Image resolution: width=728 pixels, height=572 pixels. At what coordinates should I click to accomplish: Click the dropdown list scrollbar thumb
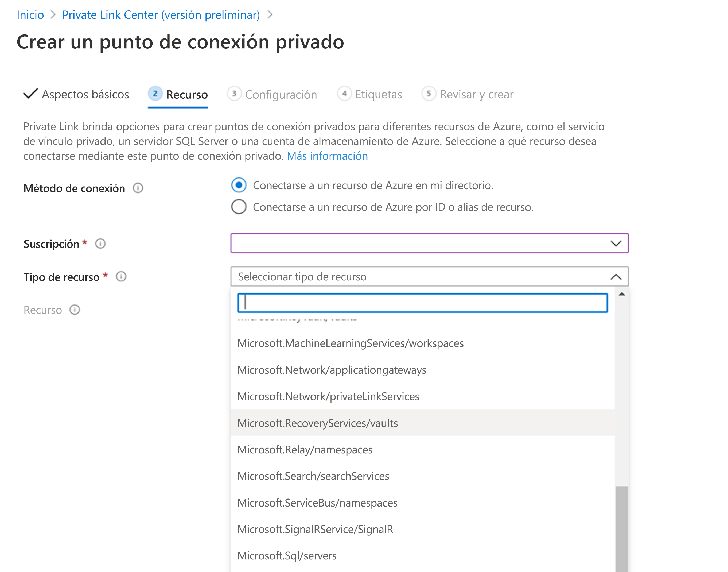pos(622,529)
